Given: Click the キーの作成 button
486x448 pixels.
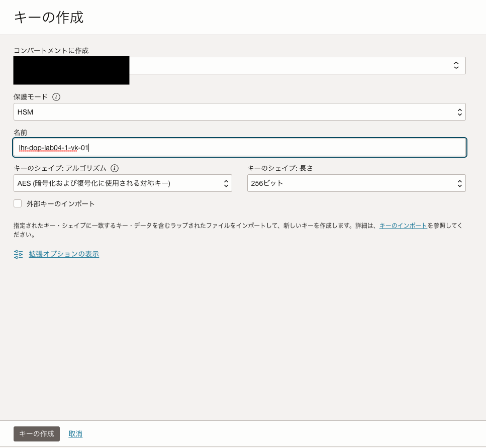Looking at the screenshot, I should click(36, 433).
